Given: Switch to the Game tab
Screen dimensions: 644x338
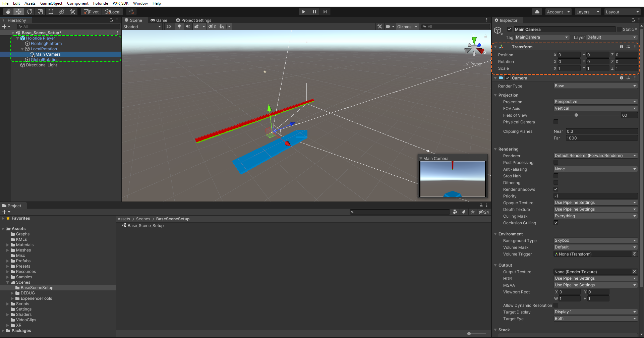Looking at the screenshot, I should pos(159,20).
